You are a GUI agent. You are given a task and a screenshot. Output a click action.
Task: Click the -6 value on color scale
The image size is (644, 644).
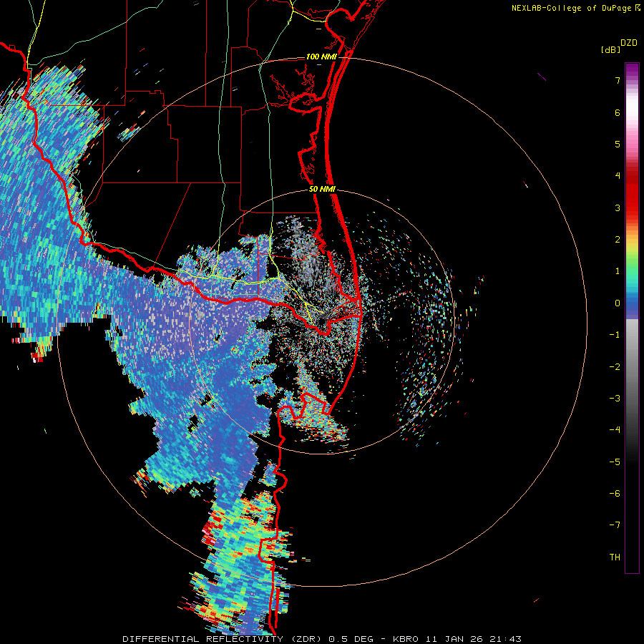pos(615,494)
